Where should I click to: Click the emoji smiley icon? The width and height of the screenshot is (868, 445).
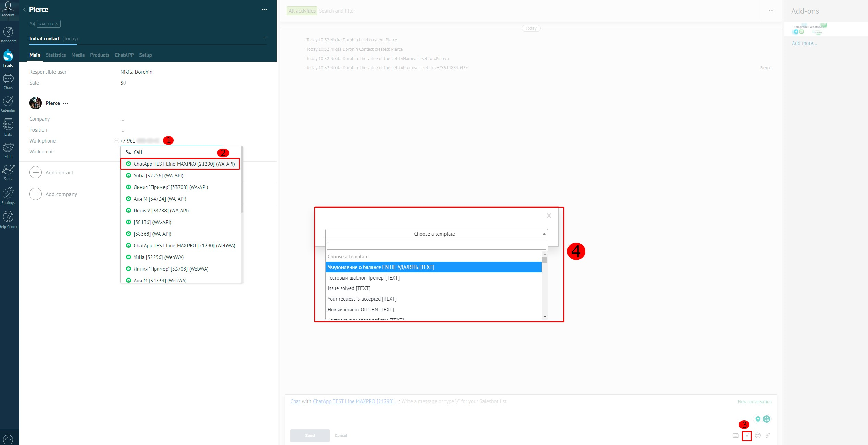click(x=758, y=436)
